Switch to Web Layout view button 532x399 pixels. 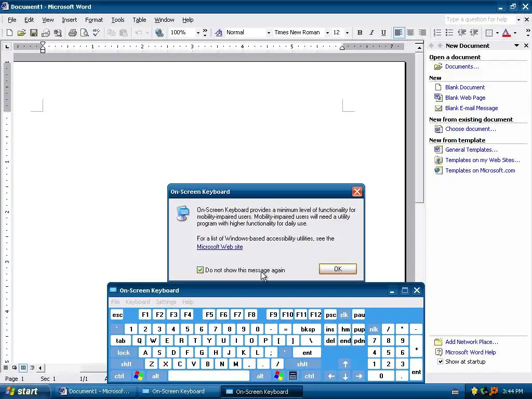(x=14, y=368)
